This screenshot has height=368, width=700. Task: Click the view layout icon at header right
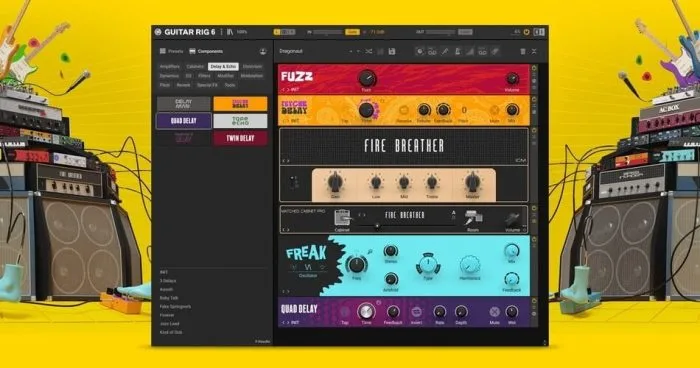(x=539, y=32)
